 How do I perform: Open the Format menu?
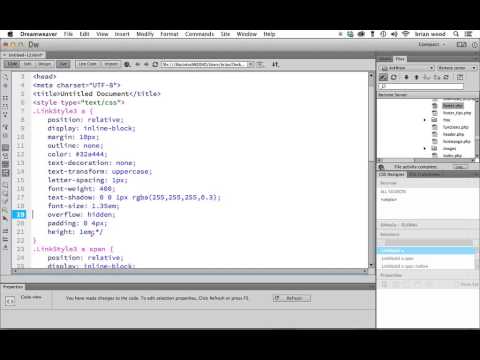tap(169, 34)
